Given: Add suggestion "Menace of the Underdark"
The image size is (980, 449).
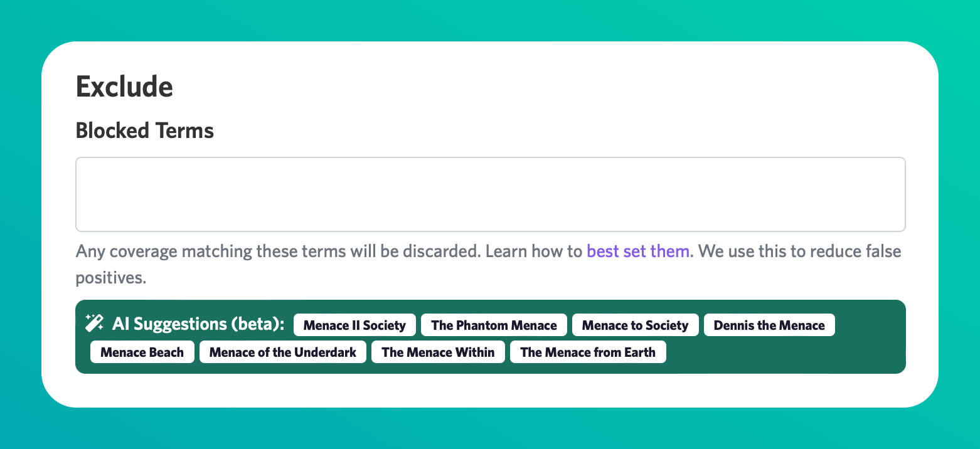Looking at the screenshot, I should [x=282, y=352].
